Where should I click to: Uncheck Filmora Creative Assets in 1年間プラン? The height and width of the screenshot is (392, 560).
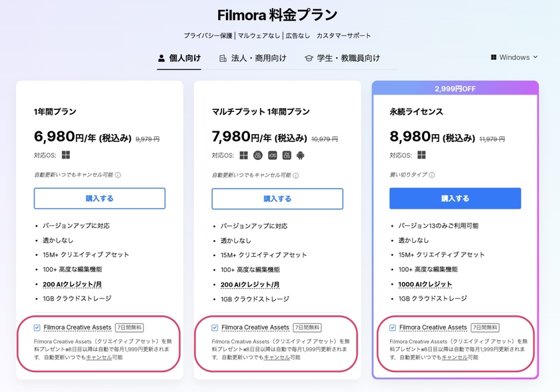[37, 327]
